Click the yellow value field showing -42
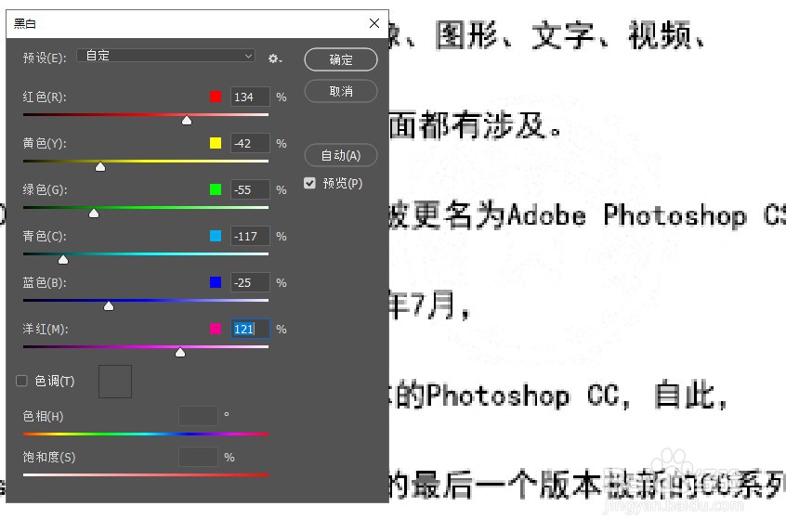The image size is (786, 532). 250,143
